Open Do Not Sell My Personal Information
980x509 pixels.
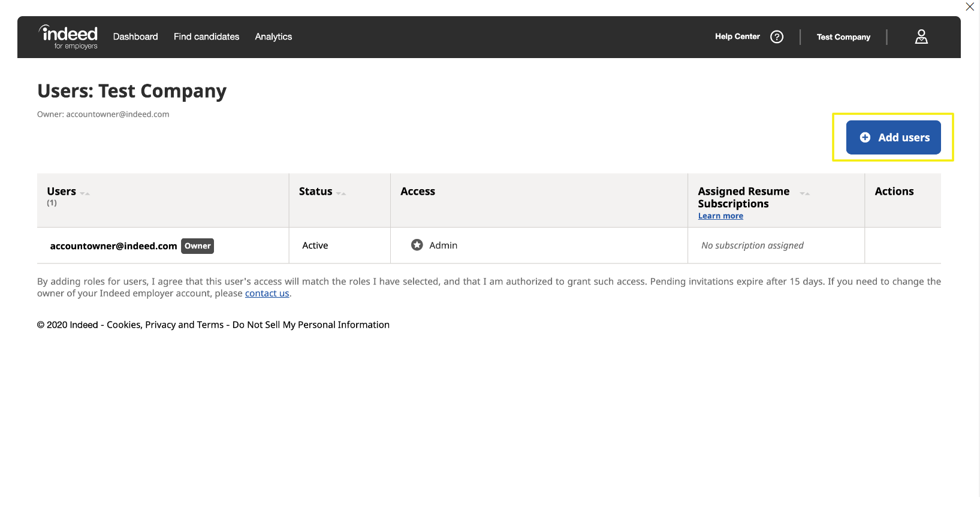point(311,325)
